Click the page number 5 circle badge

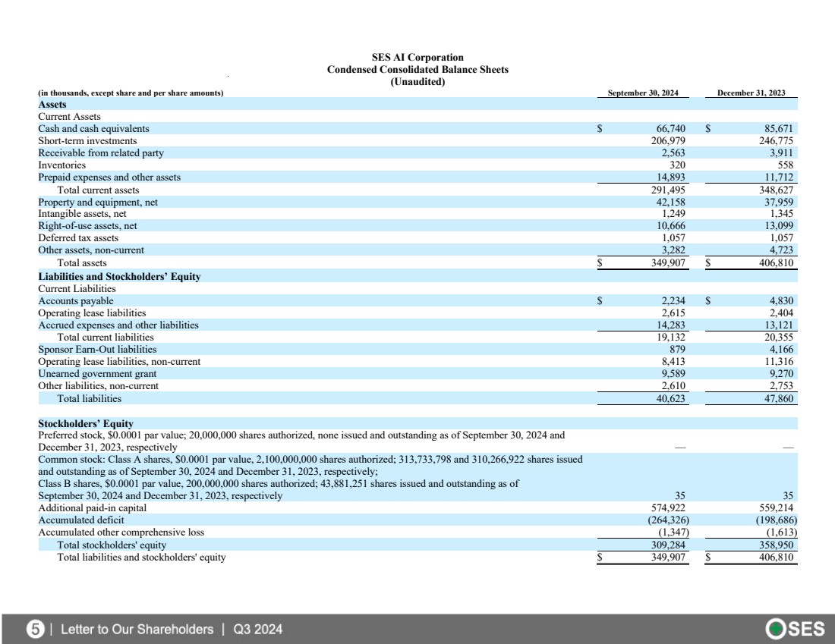pos(35,630)
